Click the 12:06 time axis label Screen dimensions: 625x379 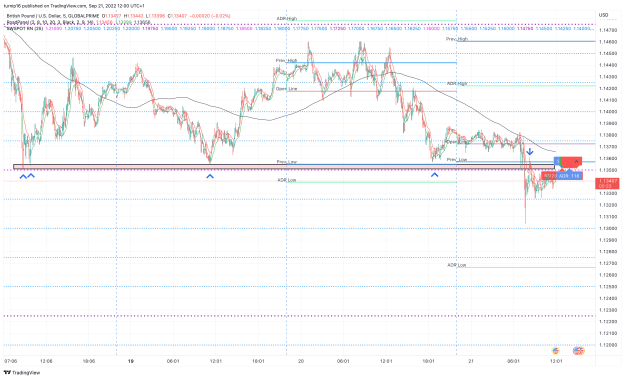pyautogui.click(x=46, y=361)
